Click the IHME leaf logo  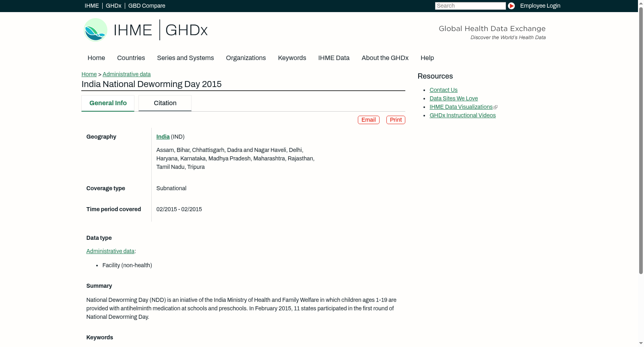[95, 30]
